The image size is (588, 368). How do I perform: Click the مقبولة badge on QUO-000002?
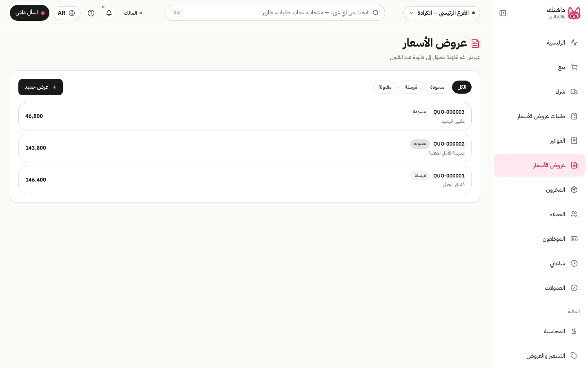pyautogui.click(x=420, y=144)
